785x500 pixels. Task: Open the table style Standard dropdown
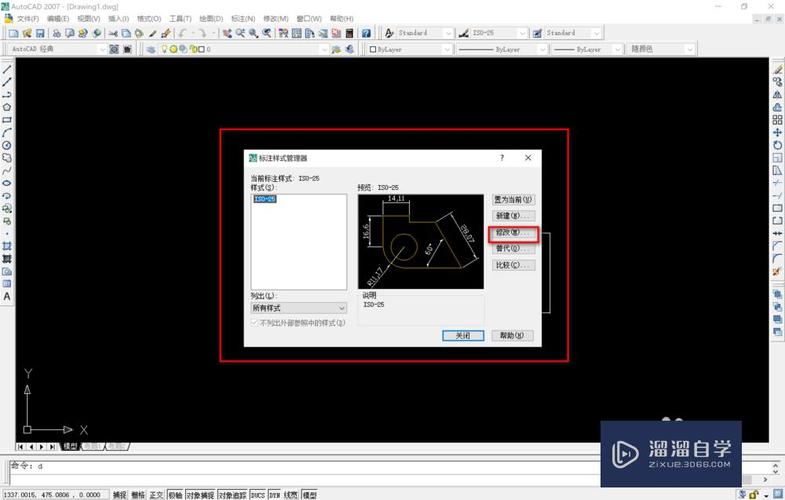pos(596,33)
